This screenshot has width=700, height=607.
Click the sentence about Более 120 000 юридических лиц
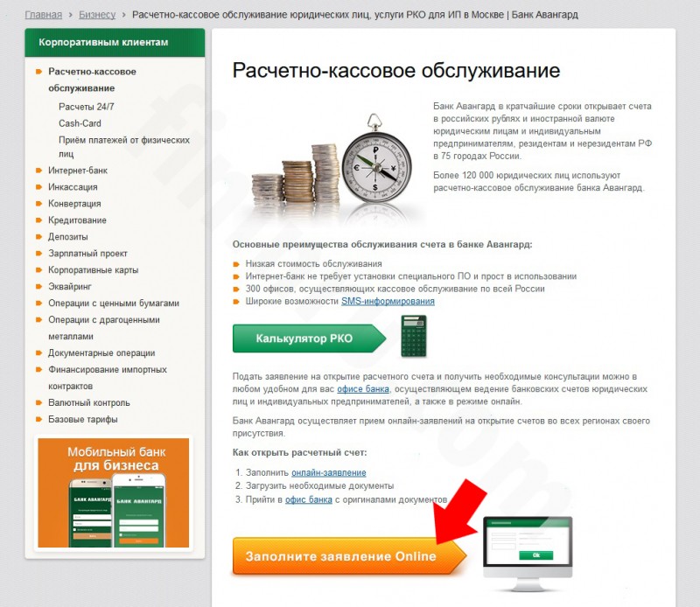(539, 181)
